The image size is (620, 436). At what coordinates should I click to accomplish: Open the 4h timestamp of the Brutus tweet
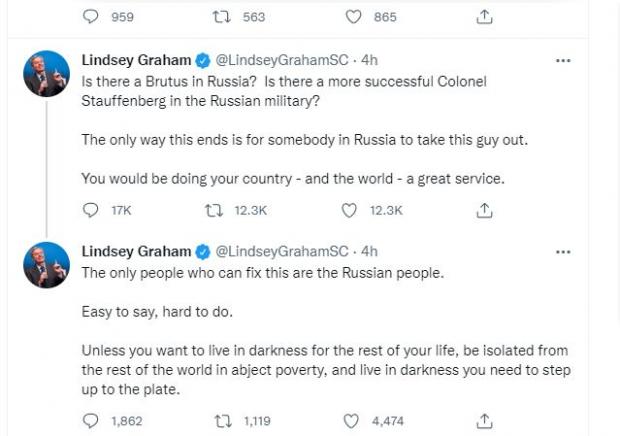click(x=369, y=61)
